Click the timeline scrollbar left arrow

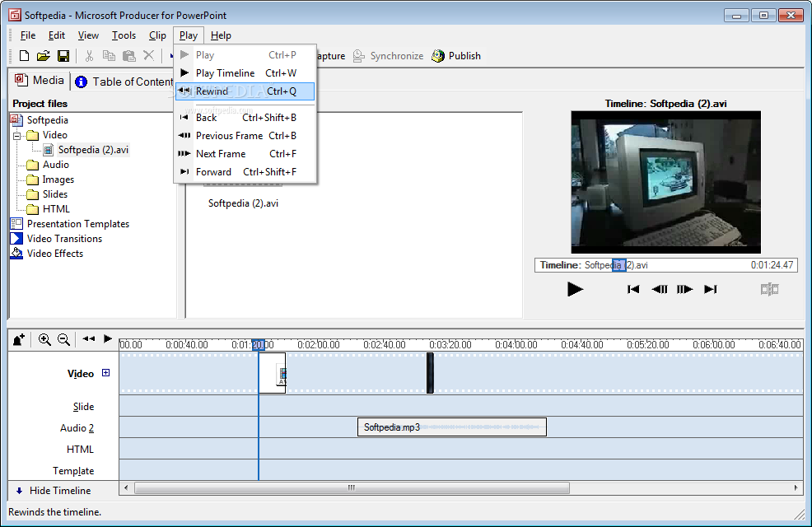coord(126,488)
